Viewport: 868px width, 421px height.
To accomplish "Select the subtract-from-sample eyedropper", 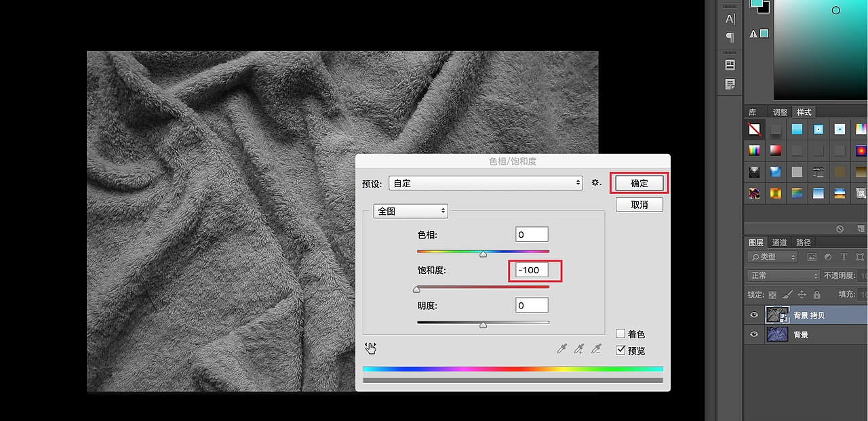I will (x=596, y=349).
